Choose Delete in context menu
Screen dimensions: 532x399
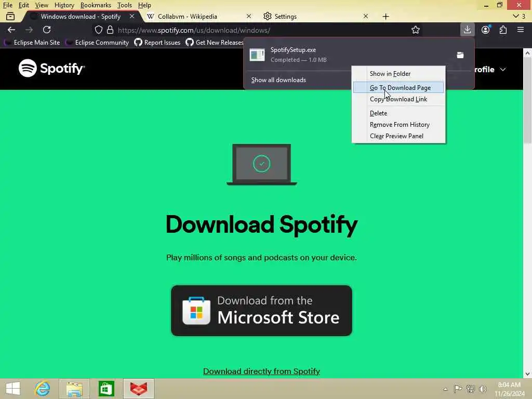tap(398, 113)
